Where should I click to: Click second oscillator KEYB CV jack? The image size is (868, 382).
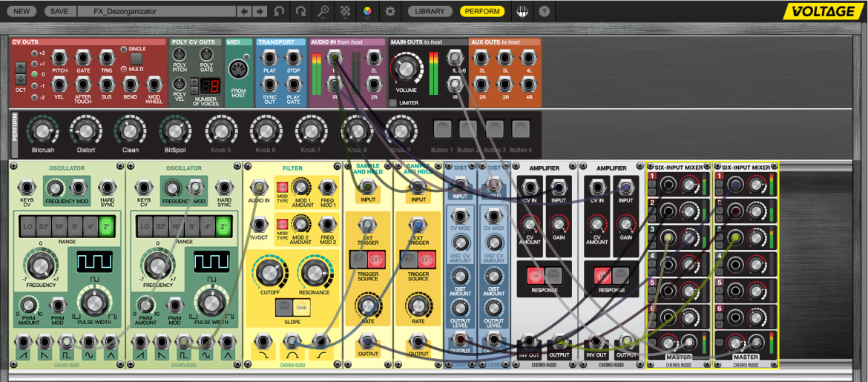pyautogui.click(x=143, y=188)
